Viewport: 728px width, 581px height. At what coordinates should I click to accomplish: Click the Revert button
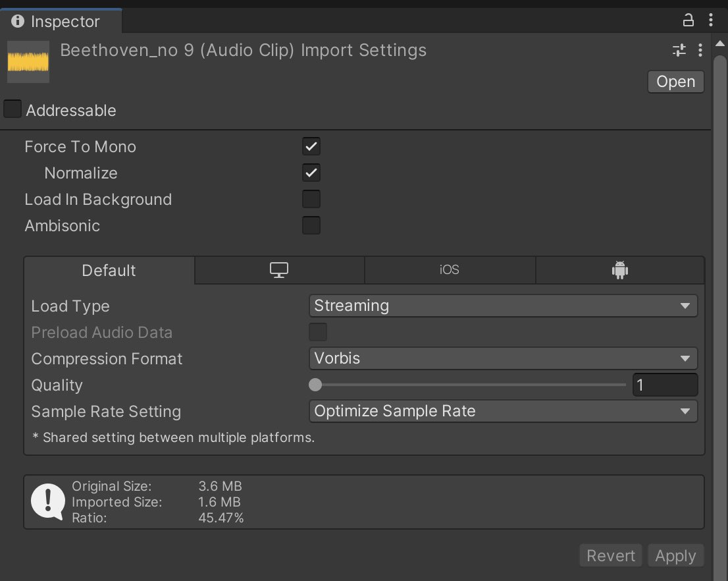click(611, 555)
